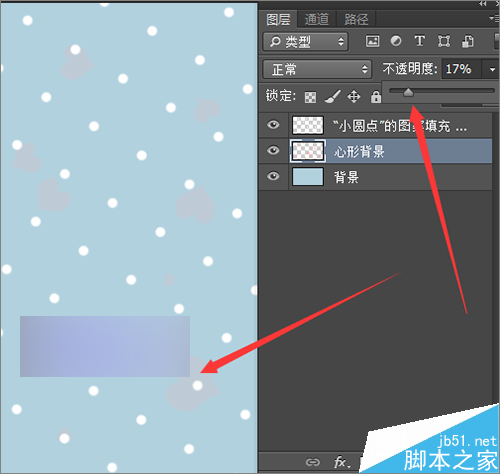The height and width of the screenshot is (474, 500).
Task: Click the shape layer filter icon
Action: click(x=444, y=41)
